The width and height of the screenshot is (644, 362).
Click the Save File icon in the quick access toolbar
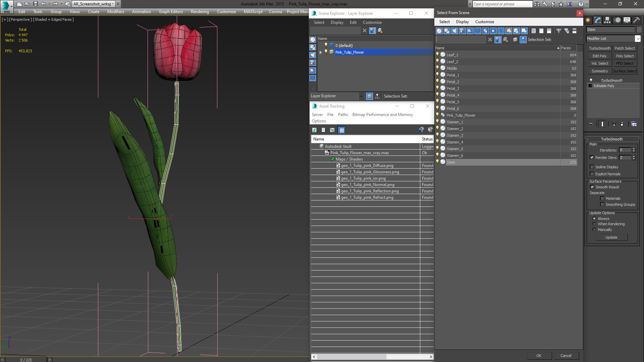[x=35, y=4]
